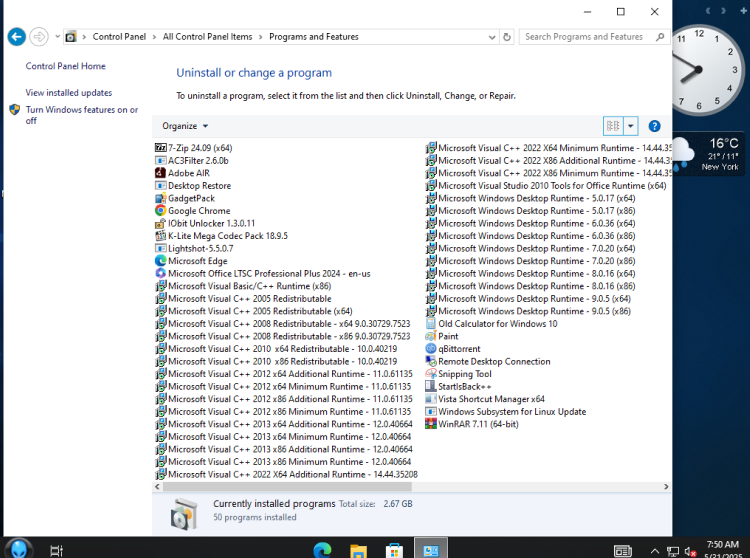This screenshot has width=750, height=558.
Task: Click the AC3Filter 2.6.0b icon
Action: (161, 161)
